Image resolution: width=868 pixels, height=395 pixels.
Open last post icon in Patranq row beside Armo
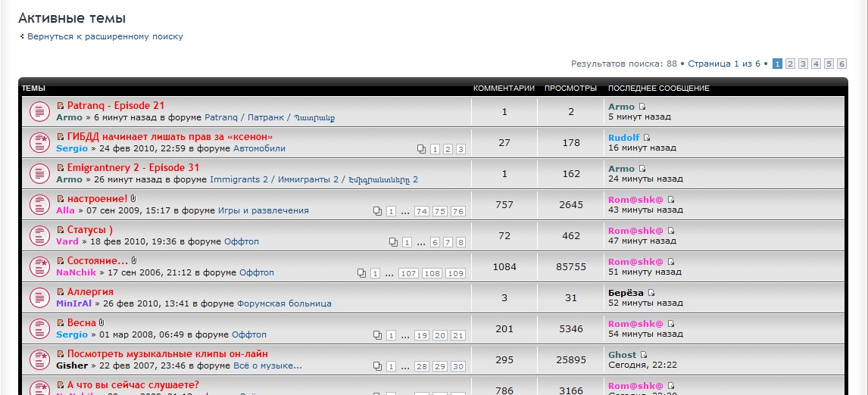tap(642, 107)
